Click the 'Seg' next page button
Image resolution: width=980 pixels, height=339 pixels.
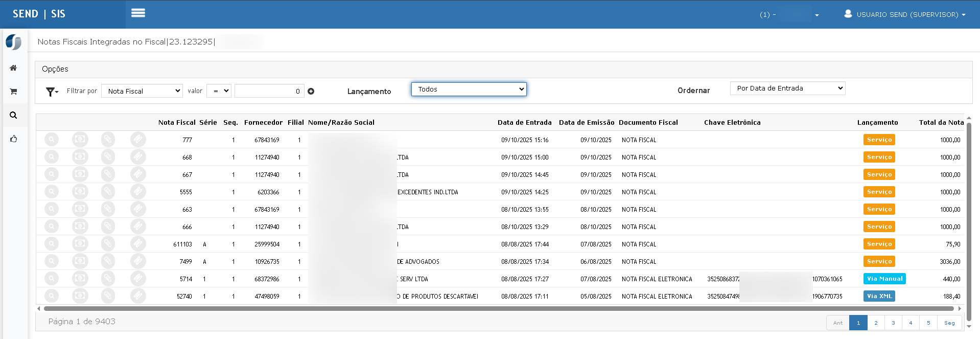pos(949,323)
